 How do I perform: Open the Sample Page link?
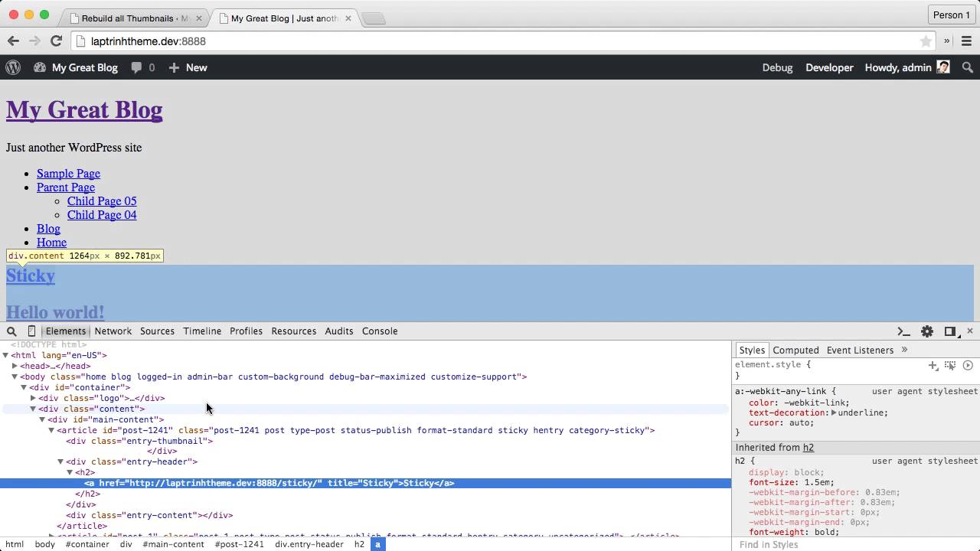click(68, 174)
